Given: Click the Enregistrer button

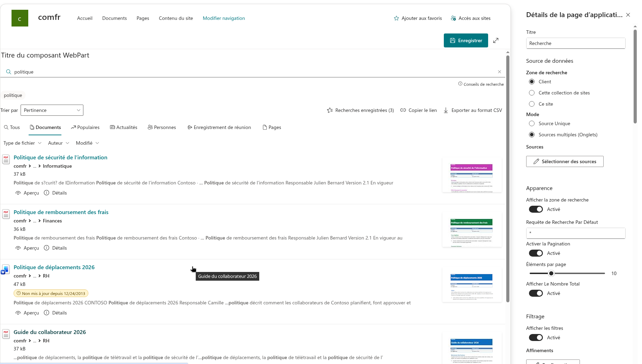Looking at the screenshot, I should tap(466, 40).
